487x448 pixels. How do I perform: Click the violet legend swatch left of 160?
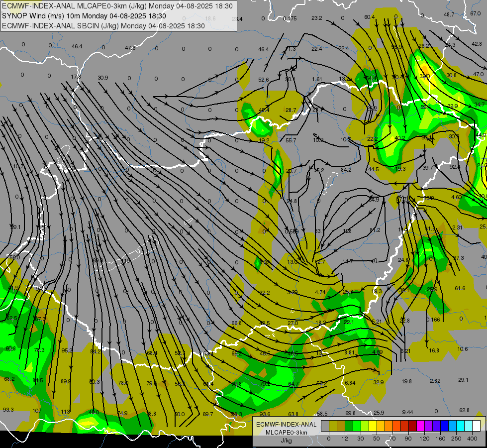[437, 426]
